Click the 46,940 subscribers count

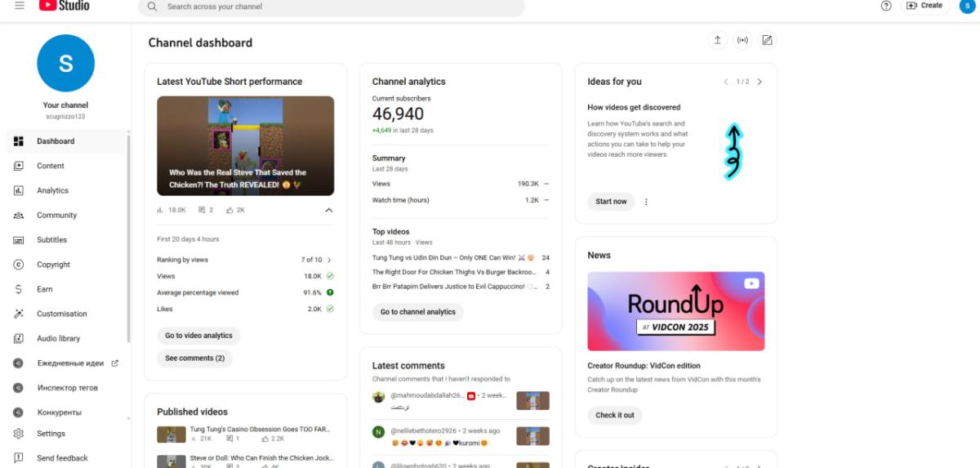tap(399, 114)
